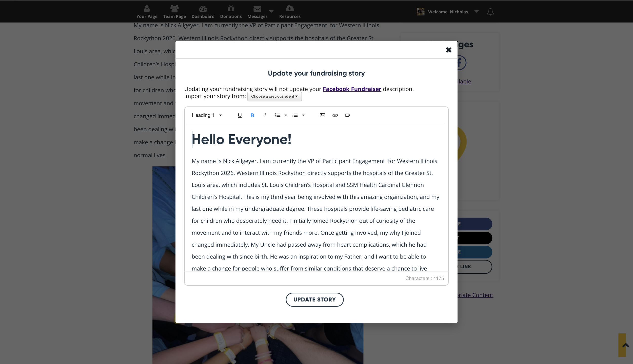Click the Hello Everyone! heading in editor
Image resolution: width=633 pixels, height=364 pixels.
(242, 139)
